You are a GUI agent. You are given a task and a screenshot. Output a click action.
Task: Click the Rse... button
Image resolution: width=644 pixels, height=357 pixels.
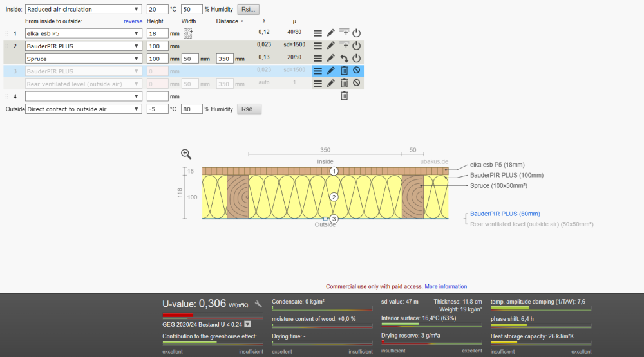249,109
